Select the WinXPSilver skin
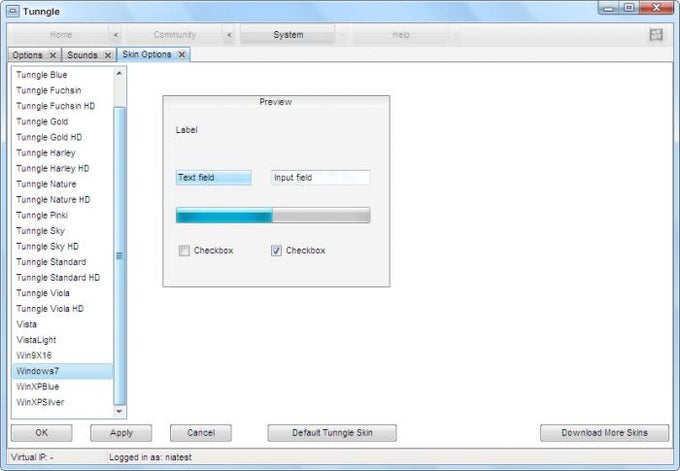 [x=62, y=402]
